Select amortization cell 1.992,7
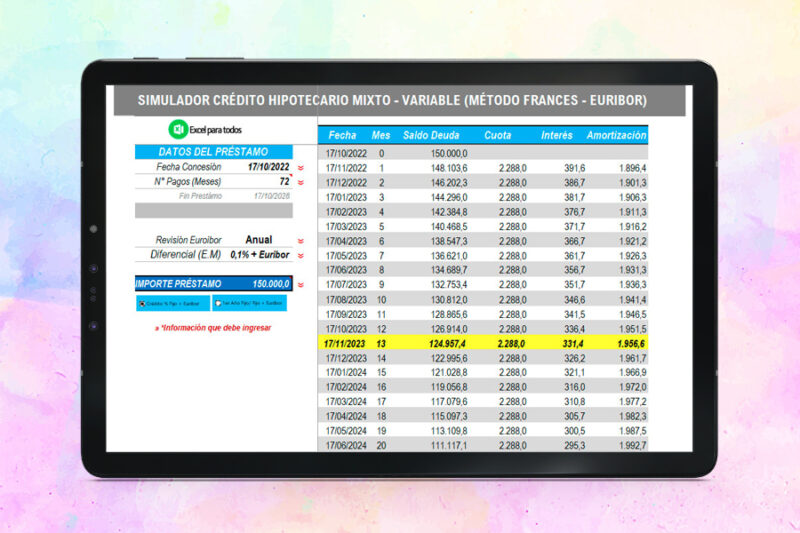 (x=633, y=446)
